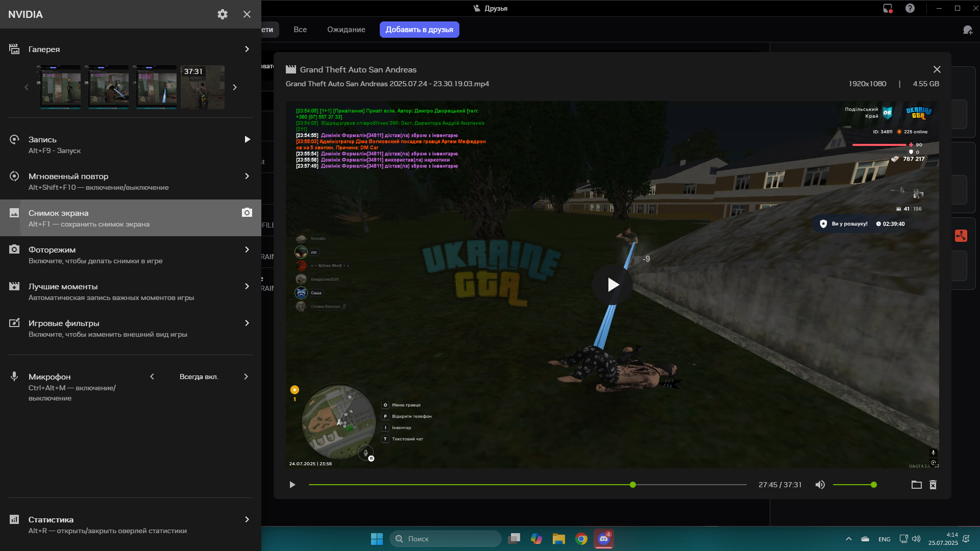Open Discord inbox icon in title bar
The image size is (980, 551).
pyautogui.click(x=888, y=8)
